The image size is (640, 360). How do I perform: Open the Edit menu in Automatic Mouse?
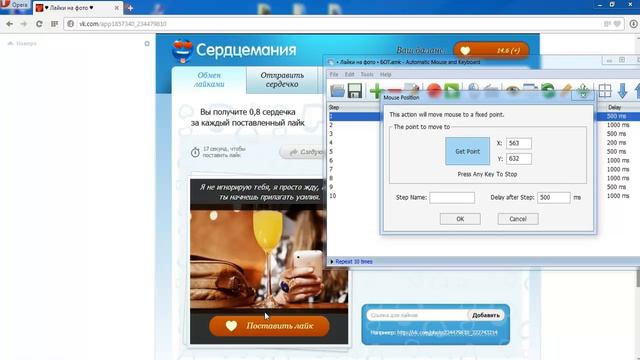tap(349, 74)
